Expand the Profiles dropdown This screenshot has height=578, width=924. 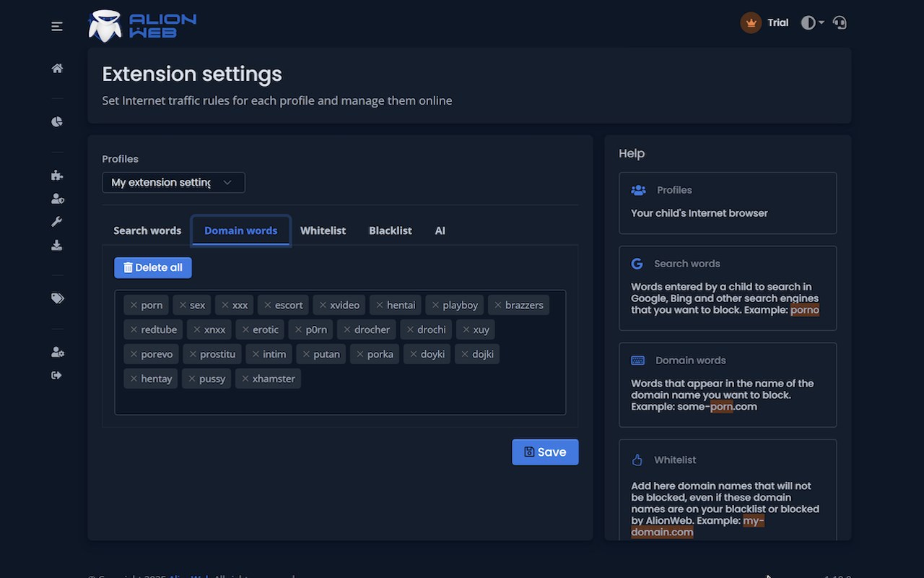click(x=173, y=183)
